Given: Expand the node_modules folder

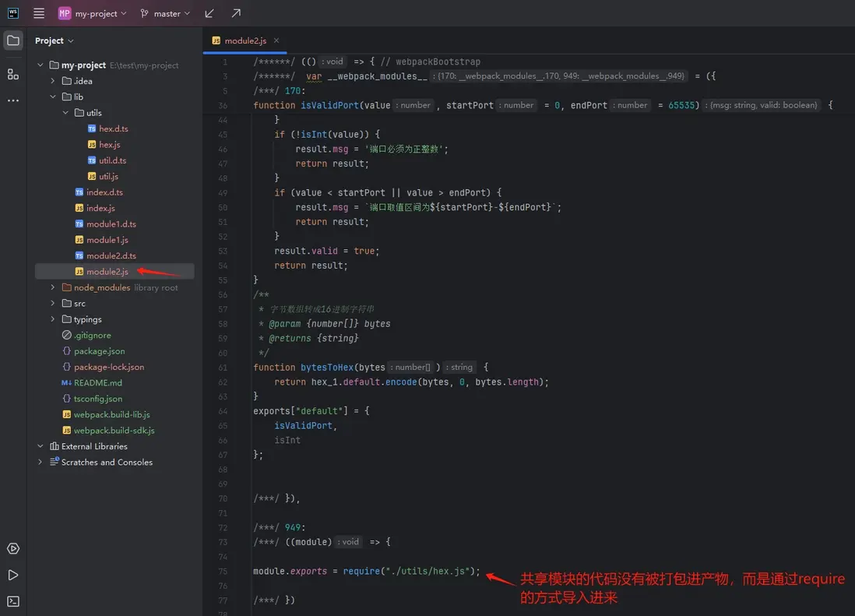Looking at the screenshot, I should tap(53, 287).
